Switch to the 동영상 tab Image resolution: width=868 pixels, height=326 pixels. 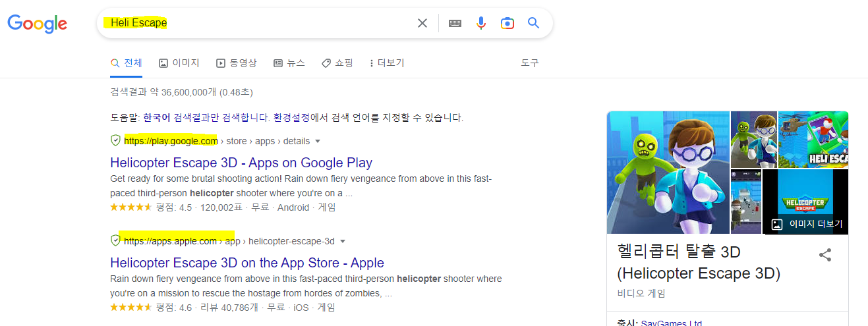[x=237, y=63]
